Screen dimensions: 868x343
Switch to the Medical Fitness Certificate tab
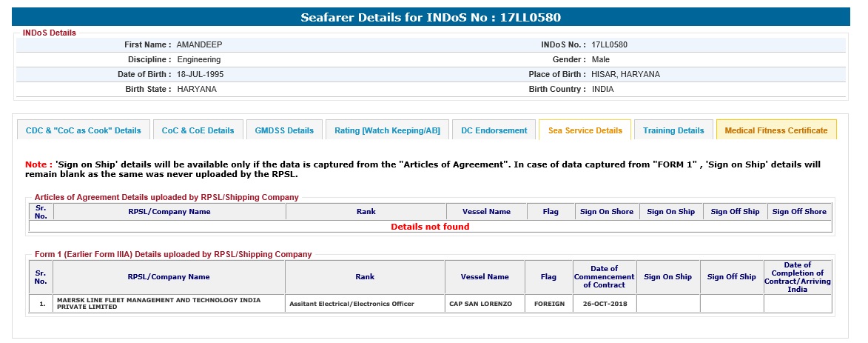pyautogui.click(x=776, y=130)
